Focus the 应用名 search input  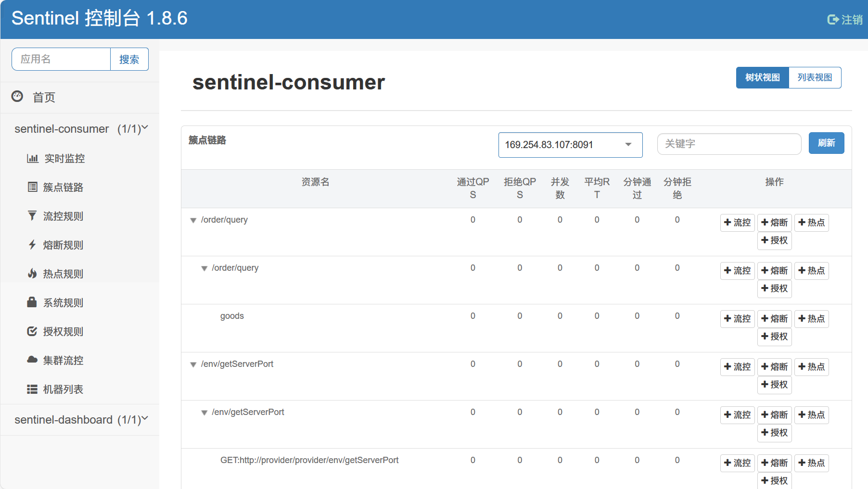pyautogui.click(x=61, y=59)
